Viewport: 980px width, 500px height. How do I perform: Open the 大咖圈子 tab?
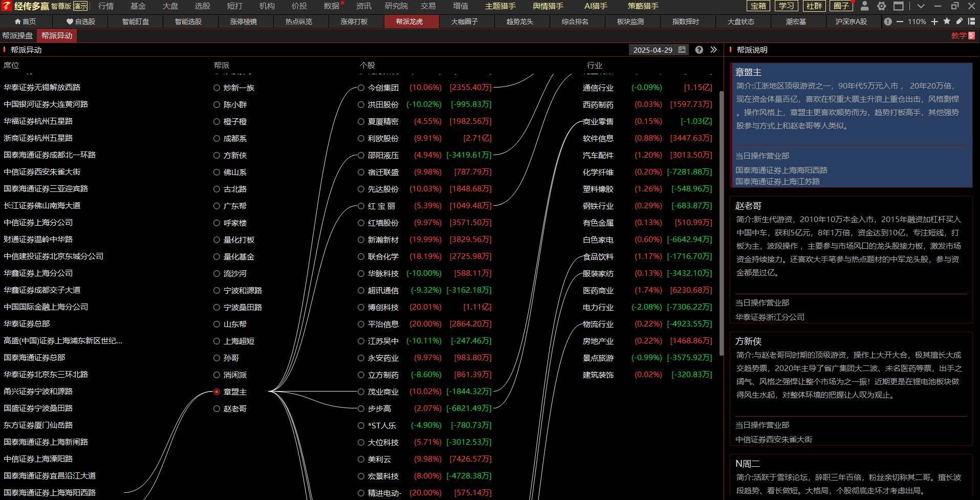[x=465, y=21]
